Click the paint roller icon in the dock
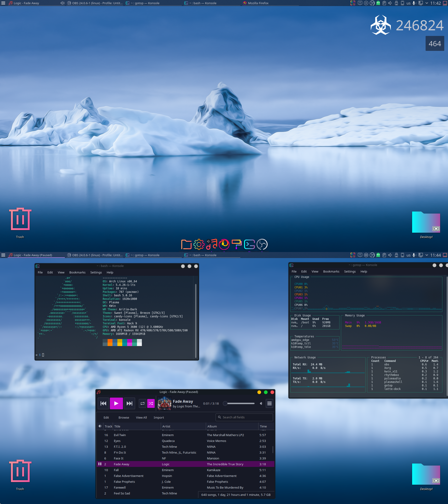Screen dimensions: 448x504 (237, 244)
